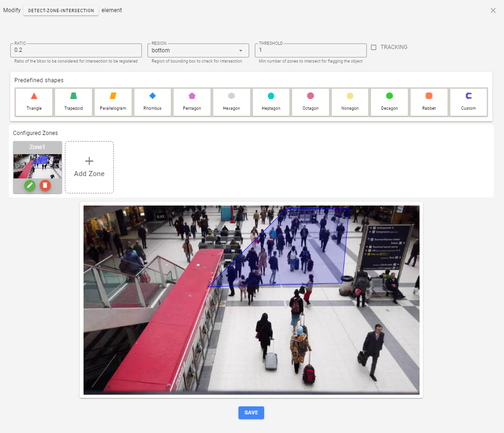Select the Octagon shape

310,102
